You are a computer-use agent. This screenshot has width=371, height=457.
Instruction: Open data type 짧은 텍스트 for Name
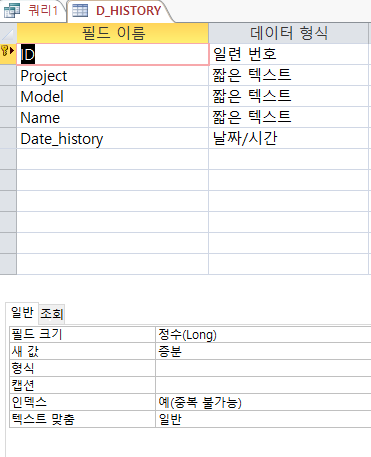click(x=289, y=117)
